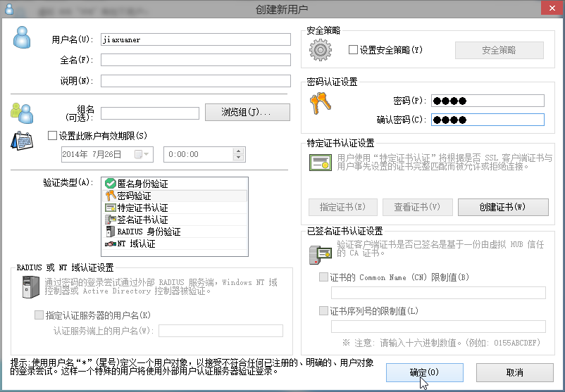Image resolution: width=565 pixels, height=392 pixels.
Task: Toggle the 设置安全策略 checkbox
Action: (x=354, y=50)
